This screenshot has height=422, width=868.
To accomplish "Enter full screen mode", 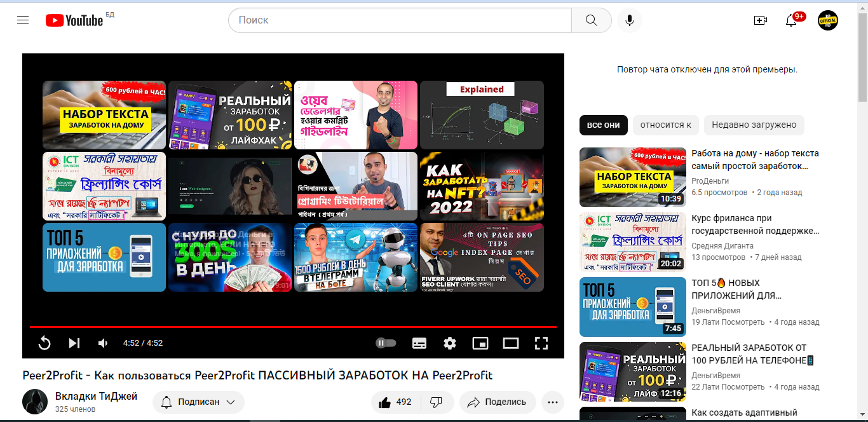I will 541,343.
